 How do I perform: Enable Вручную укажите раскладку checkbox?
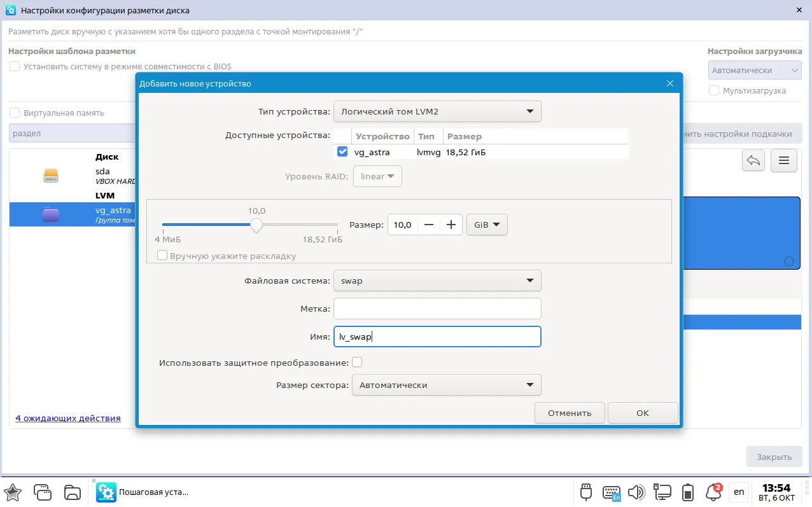click(162, 256)
